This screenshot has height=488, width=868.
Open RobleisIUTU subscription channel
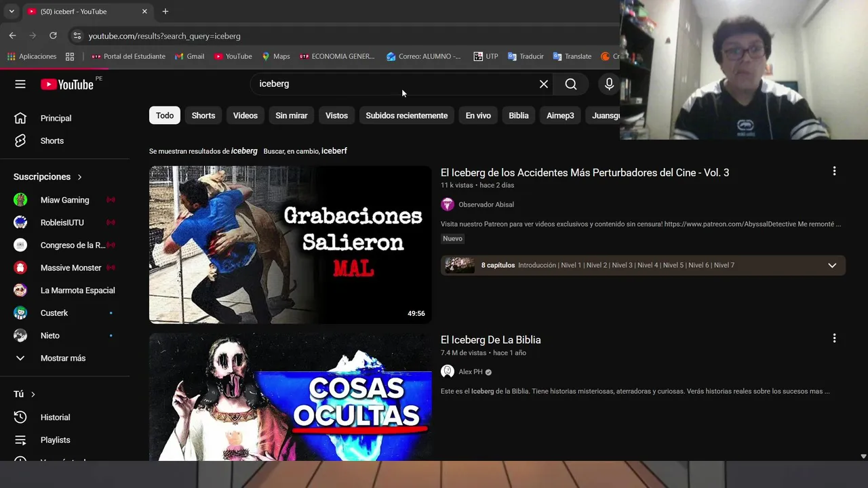(x=64, y=222)
